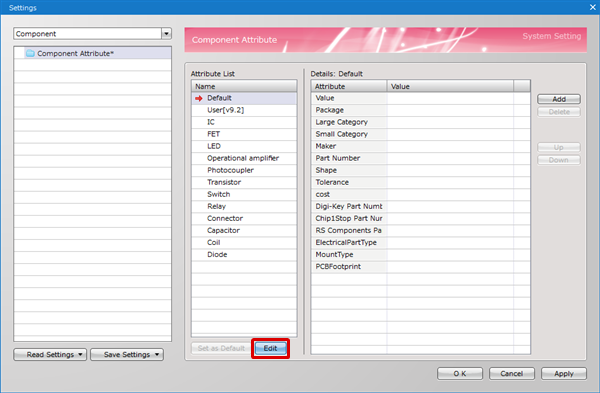Click the value cell for Maker
The height and width of the screenshot is (393, 600).
point(450,146)
